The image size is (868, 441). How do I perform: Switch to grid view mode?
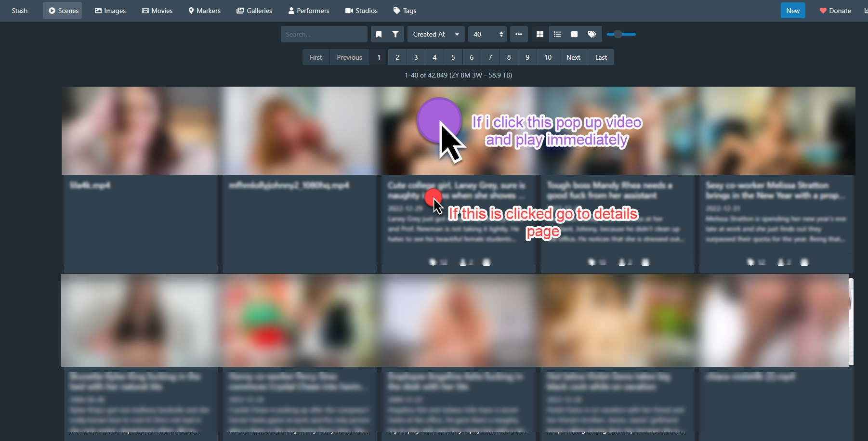pos(540,34)
